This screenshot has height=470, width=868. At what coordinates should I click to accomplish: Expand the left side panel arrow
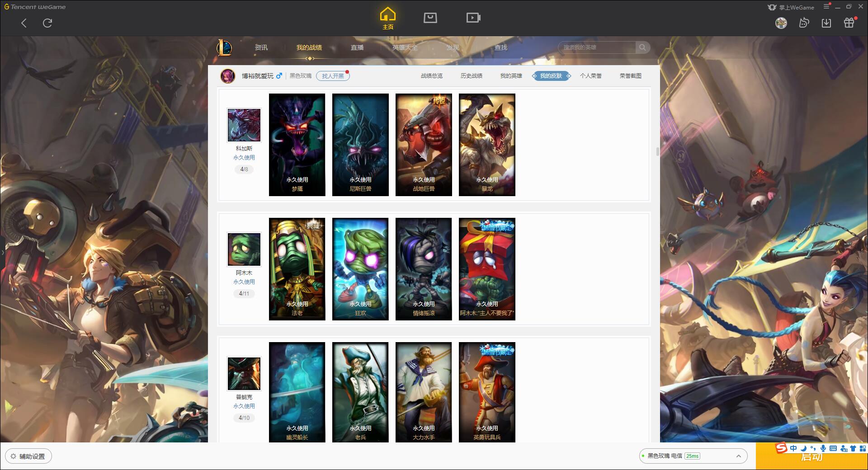tap(2, 253)
